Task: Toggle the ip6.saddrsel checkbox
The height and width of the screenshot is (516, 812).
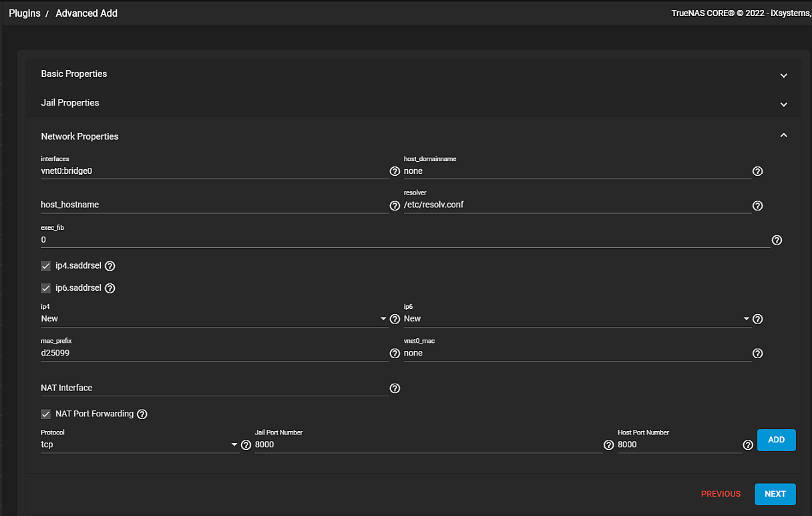Action: point(46,288)
